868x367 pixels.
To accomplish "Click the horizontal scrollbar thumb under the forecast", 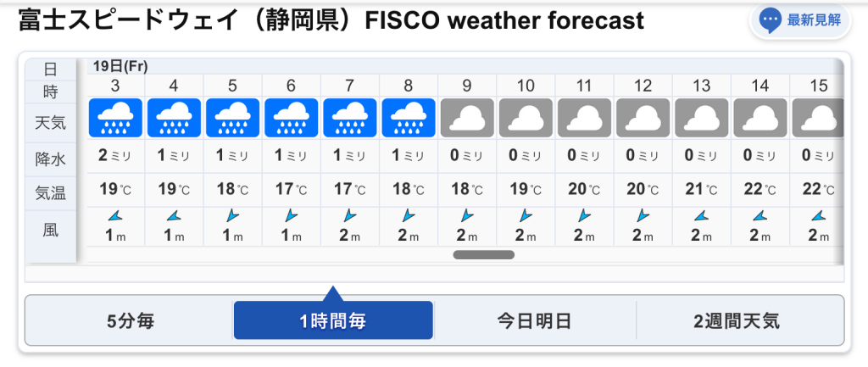I will pos(484,254).
